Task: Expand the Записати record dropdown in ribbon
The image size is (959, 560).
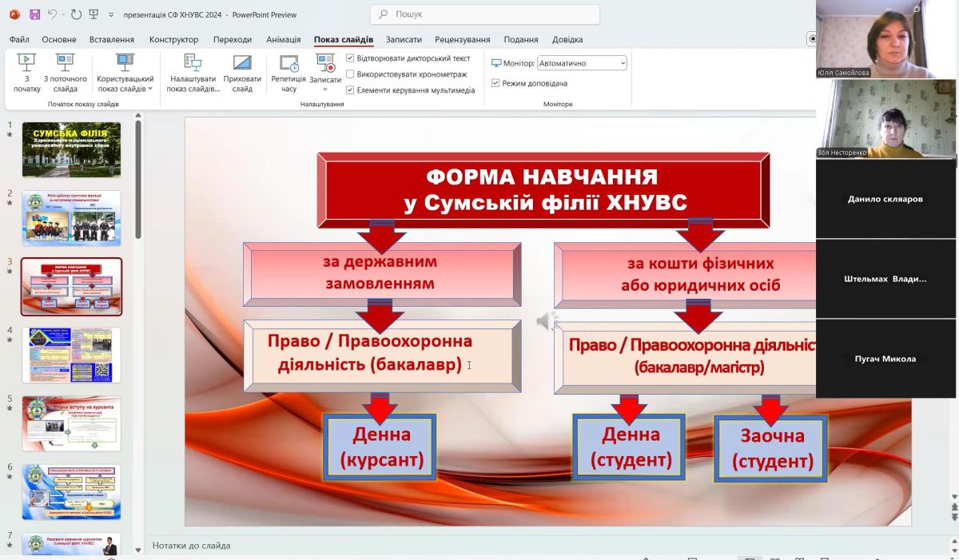Action: [324, 89]
